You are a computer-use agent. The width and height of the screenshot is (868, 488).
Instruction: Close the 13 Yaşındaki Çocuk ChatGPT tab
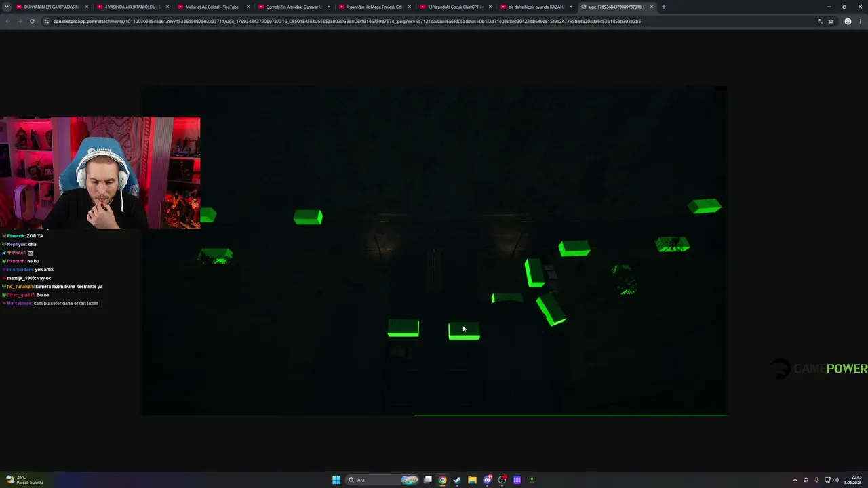pyautogui.click(x=490, y=7)
